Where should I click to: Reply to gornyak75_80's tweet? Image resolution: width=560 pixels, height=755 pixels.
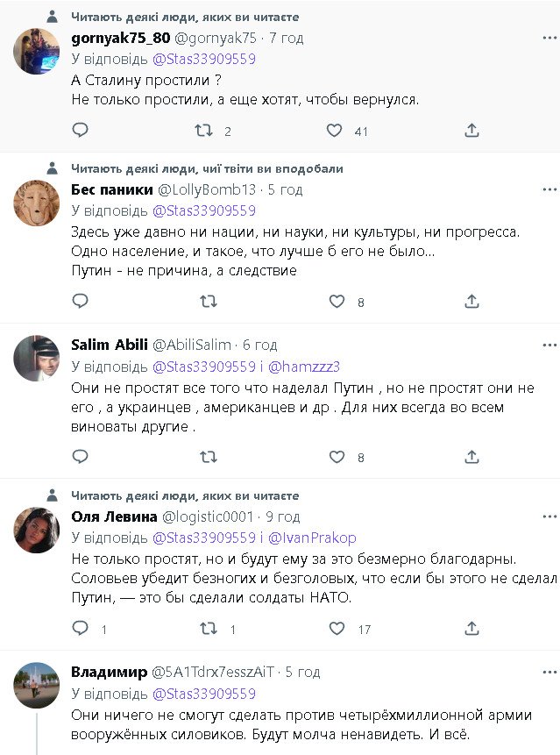pyautogui.click(x=80, y=131)
